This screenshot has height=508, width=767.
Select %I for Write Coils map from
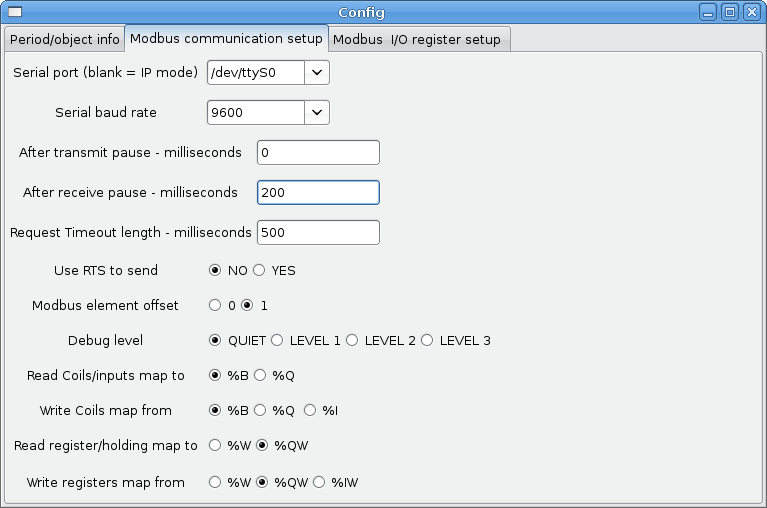pyautogui.click(x=309, y=410)
